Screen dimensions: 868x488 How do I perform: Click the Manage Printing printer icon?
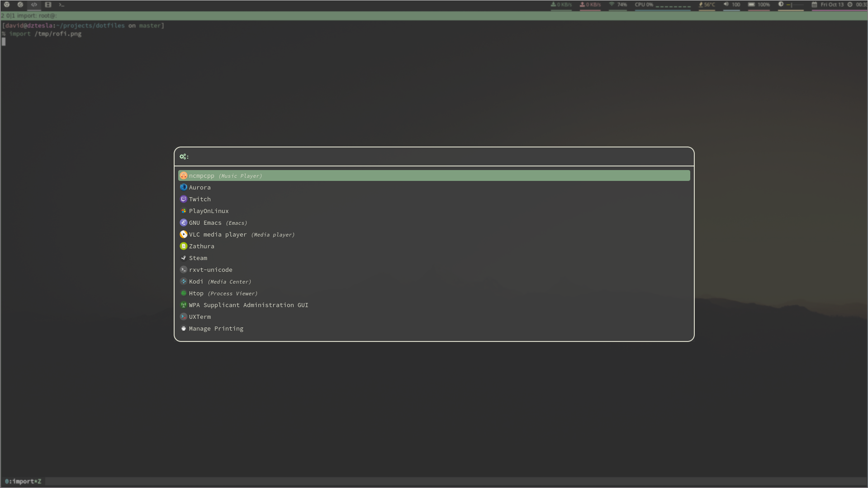pyautogui.click(x=183, y=328)
